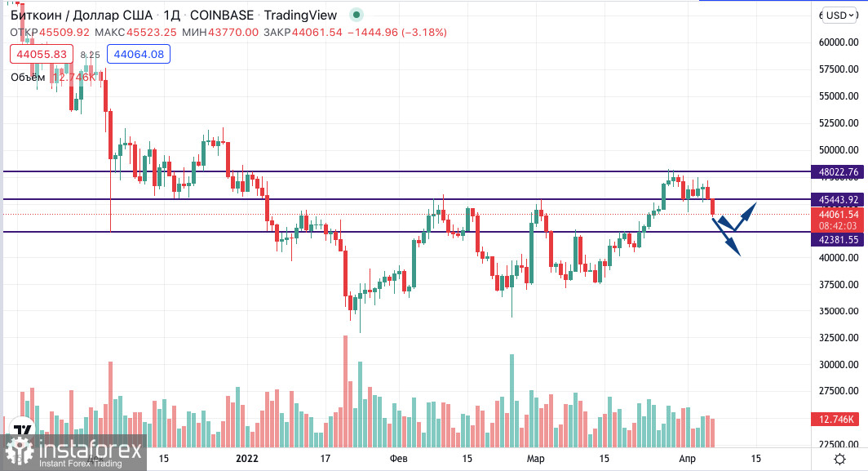This screenshot has height=471, width=868.
Task: Click the TradingView logo icon
Action: click(22, 430)
